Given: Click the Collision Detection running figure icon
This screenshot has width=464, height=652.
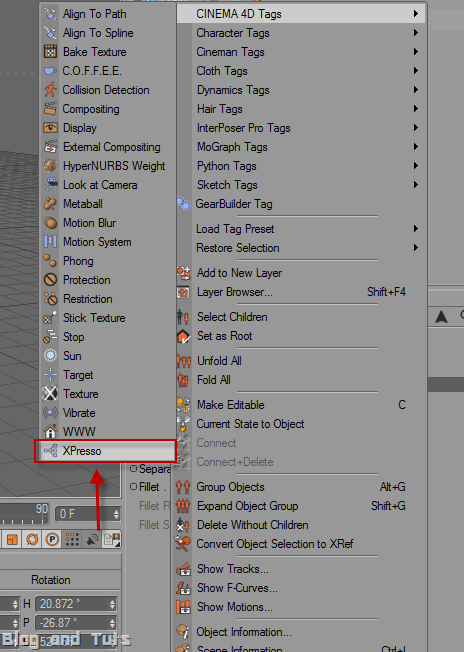Looking at the screenshot, I should click(x=50, y=90).
